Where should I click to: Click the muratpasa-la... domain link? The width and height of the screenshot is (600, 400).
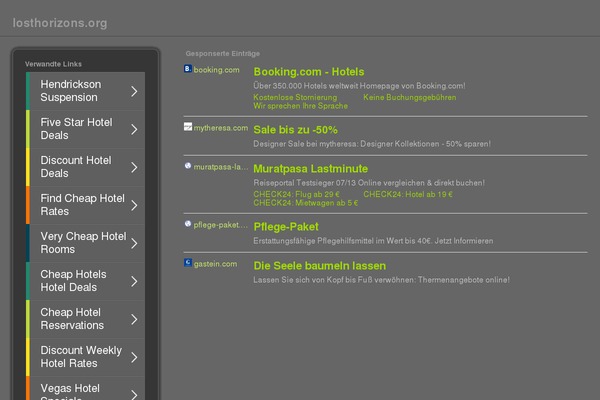point(221,167)
